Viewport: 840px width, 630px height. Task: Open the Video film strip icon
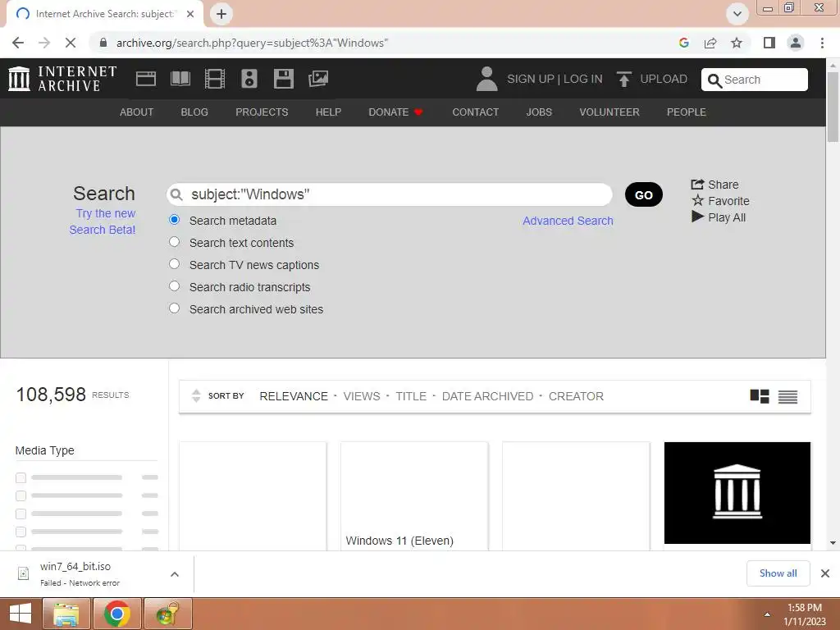tap(215, 79)
